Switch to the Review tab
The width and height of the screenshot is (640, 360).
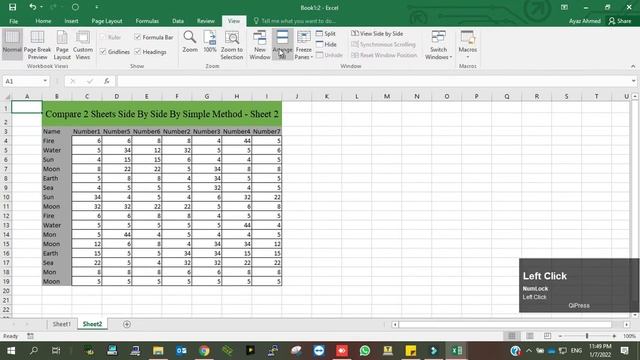click(x=206, y=21)
